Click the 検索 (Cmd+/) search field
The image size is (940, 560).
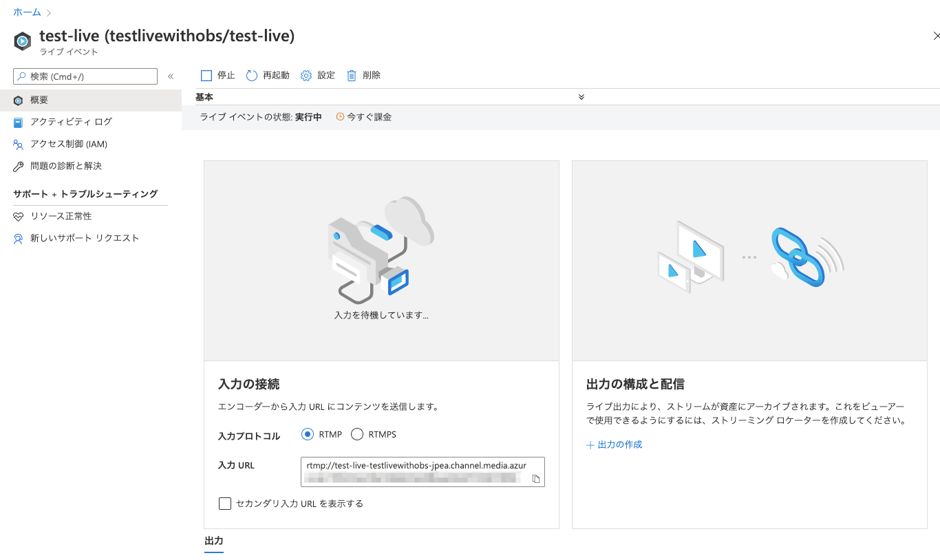coord(85,76)
